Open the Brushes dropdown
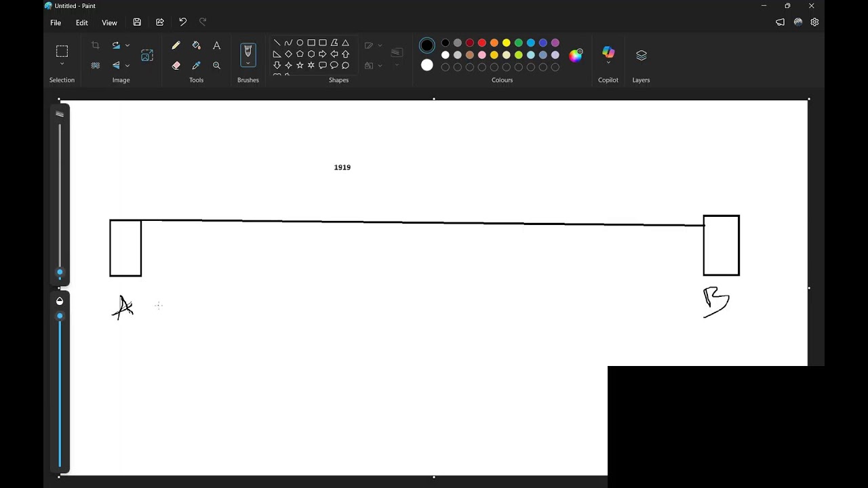868x488 pixels. [x=248, y=64]
